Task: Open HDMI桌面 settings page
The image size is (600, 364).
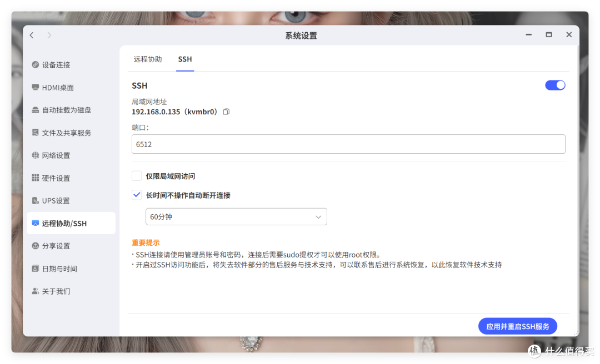Action: point(71,87)
